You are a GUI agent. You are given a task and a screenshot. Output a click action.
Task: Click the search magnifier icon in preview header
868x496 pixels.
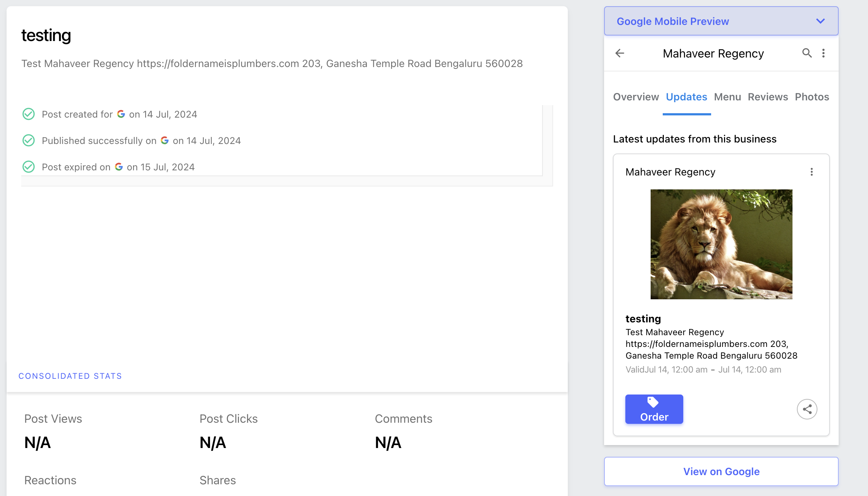click(807, 53)
